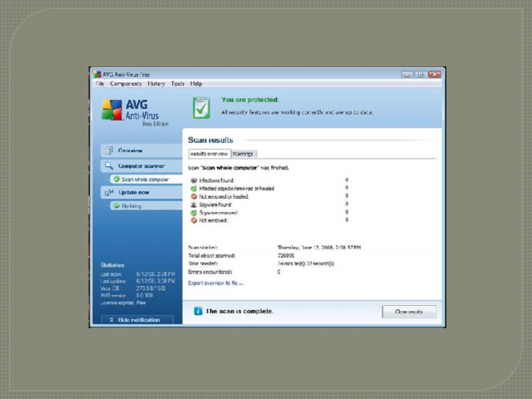
Task: Maximize the AVG Anti-Virus Free window
Action: 421,74
